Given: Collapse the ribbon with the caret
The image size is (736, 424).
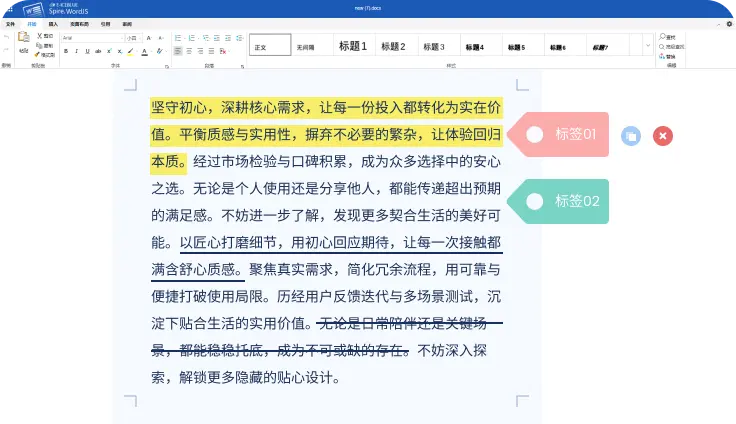Looking at the screenshot, I should click(x=719, y=24).
